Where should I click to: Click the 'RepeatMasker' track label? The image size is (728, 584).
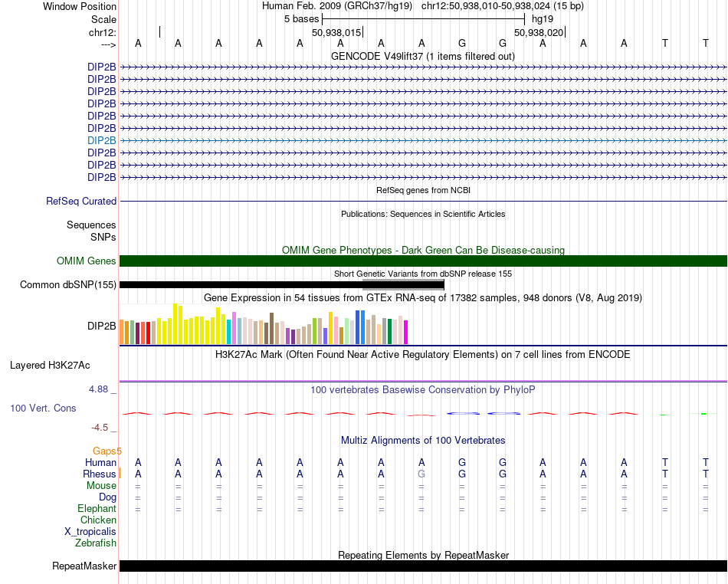tap(84, 566)
